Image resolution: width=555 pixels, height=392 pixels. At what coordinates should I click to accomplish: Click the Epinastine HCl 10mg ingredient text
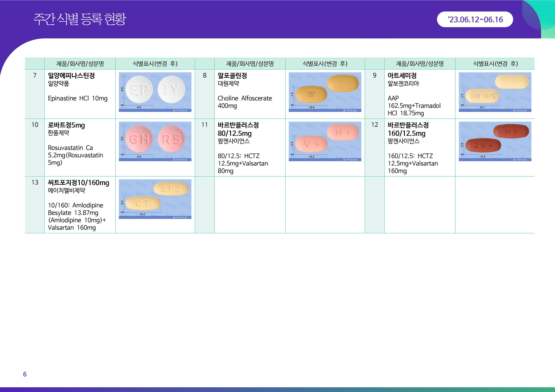point(78,98)
